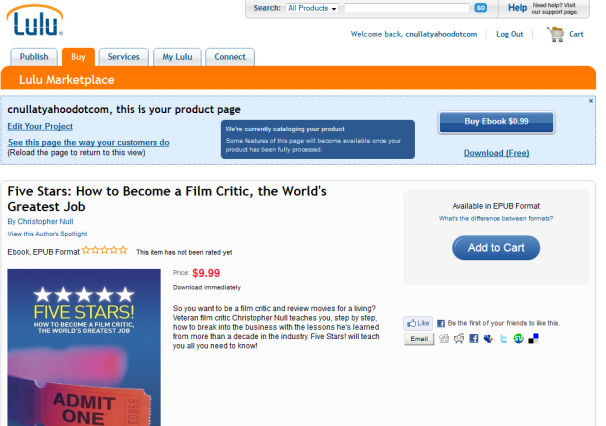Click the blue GO search button
606x426 pixels.
(480, 8)
